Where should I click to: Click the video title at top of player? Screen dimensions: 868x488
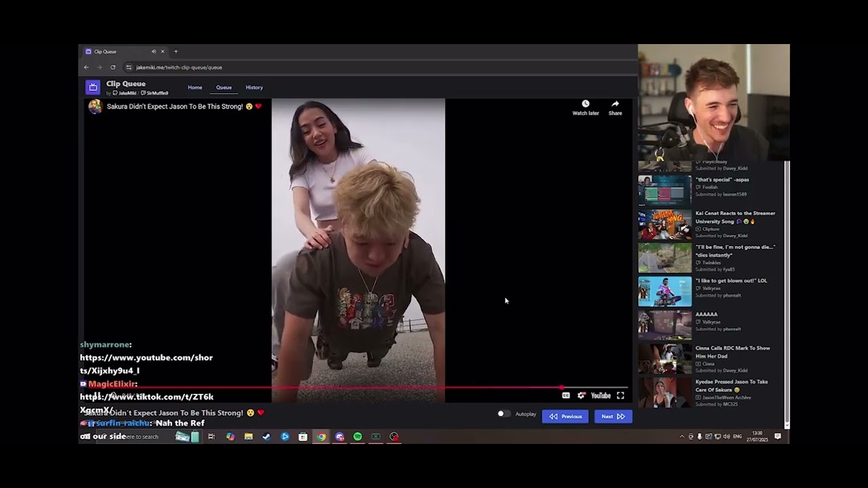tap(184, 106)
